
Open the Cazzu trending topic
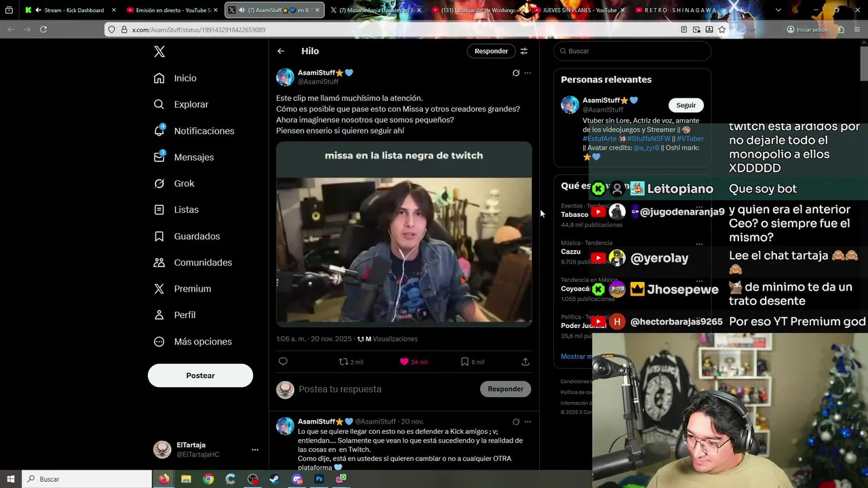[570, 252]
